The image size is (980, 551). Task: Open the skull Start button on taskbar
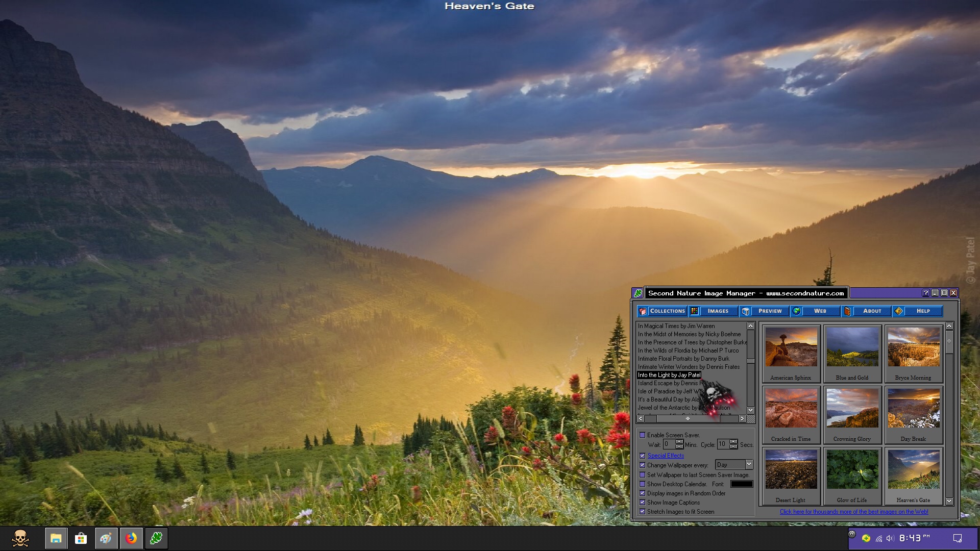(20, 538)
